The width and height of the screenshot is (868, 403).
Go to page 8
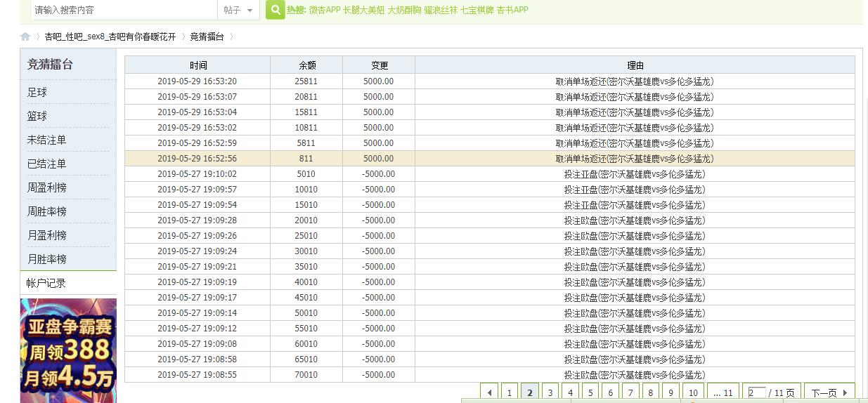click(650, 392)
